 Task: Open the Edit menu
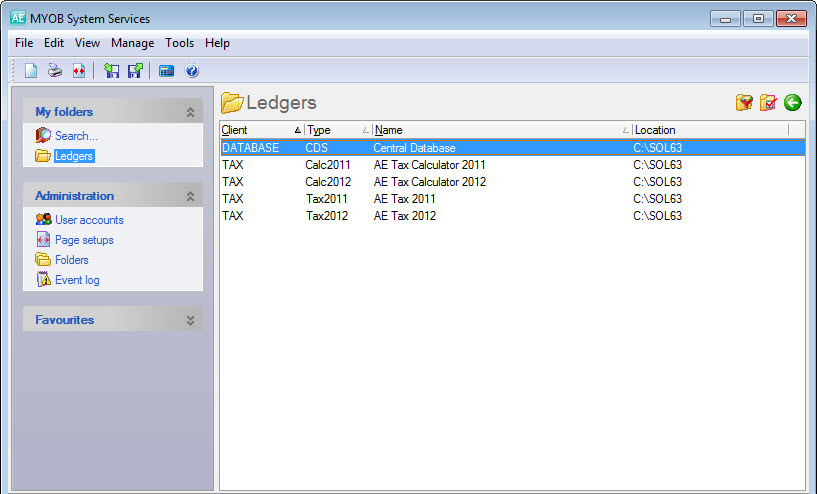click(54, 43)
